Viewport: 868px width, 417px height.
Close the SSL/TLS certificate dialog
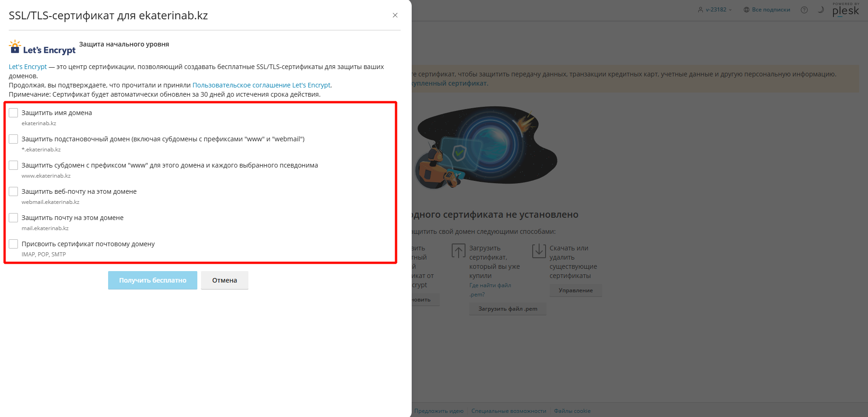tap(395, 15)
